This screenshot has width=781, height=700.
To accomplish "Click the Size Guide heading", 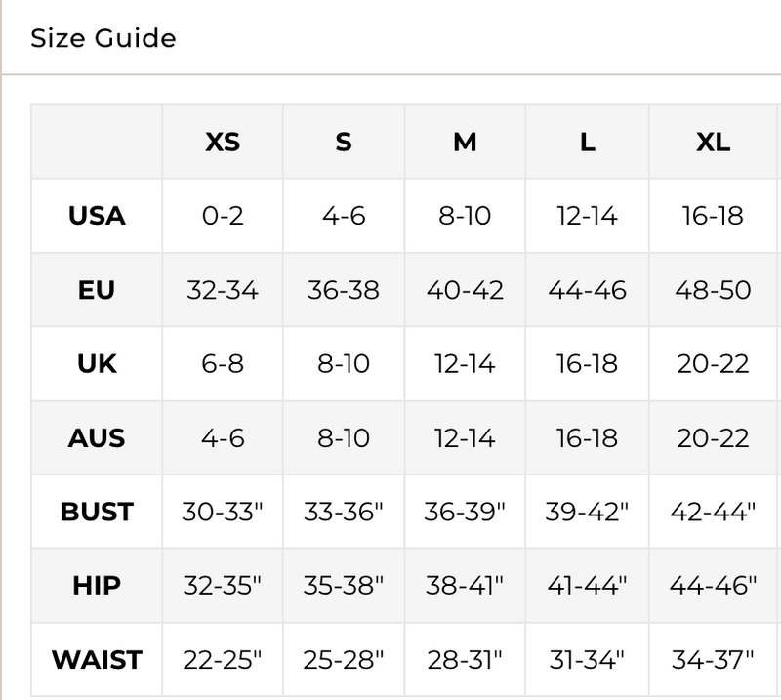I will 103,38.
